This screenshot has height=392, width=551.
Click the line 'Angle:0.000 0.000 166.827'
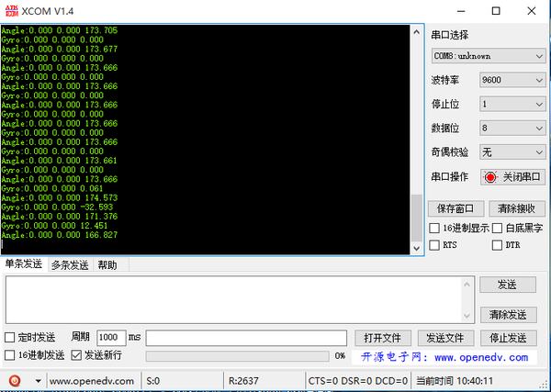click(x=60, y=235)
